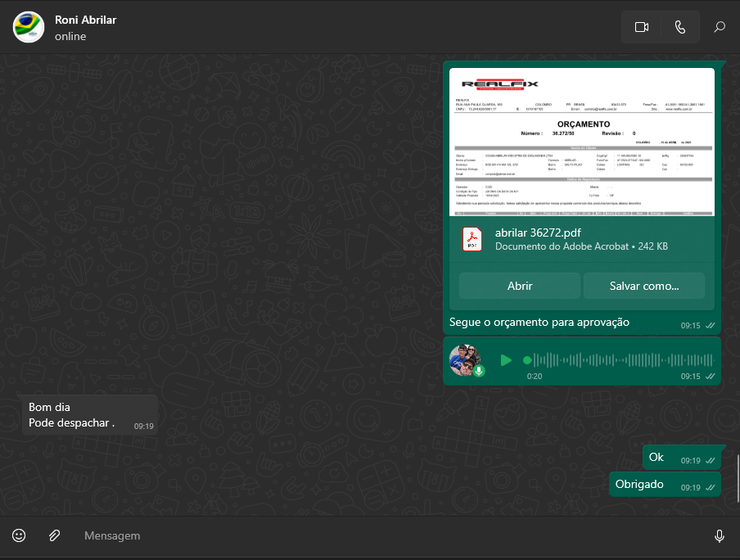Screen dimensions: 740x560
Task: Open search in this chat
Action: point(720,27)
